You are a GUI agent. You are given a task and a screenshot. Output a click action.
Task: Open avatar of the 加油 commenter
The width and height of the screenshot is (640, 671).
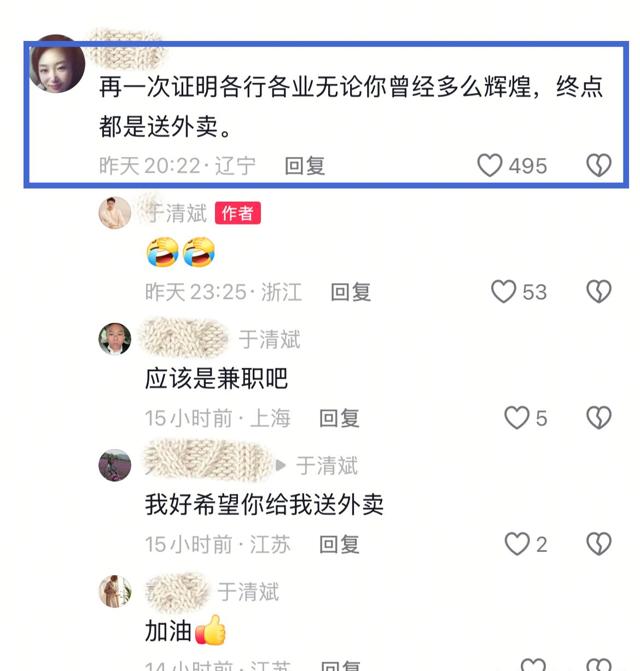pos(115,591)
